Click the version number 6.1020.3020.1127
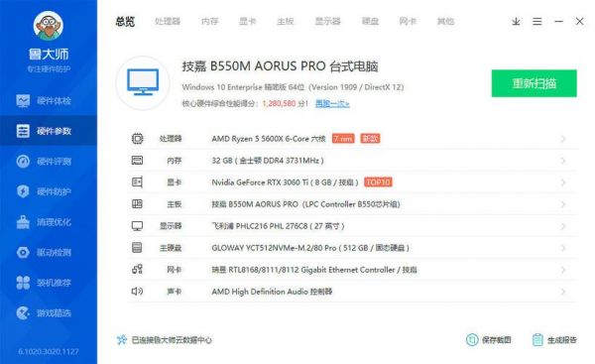 click(49, 351)
